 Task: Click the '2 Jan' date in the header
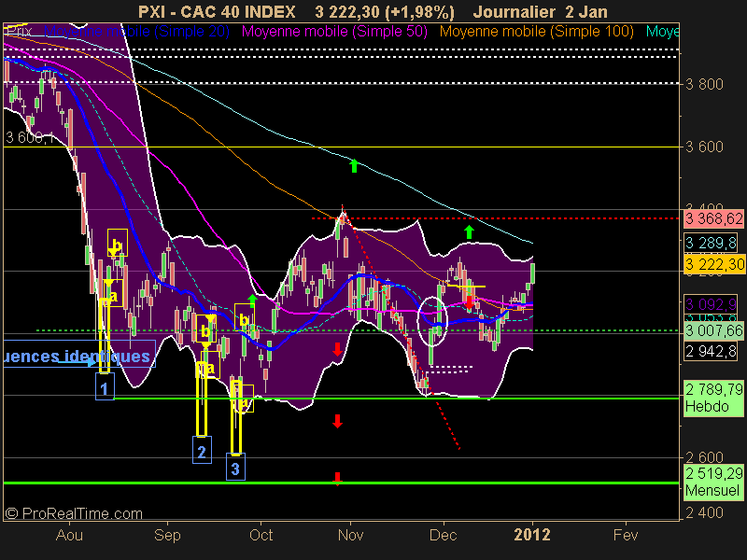pos(586,11)
